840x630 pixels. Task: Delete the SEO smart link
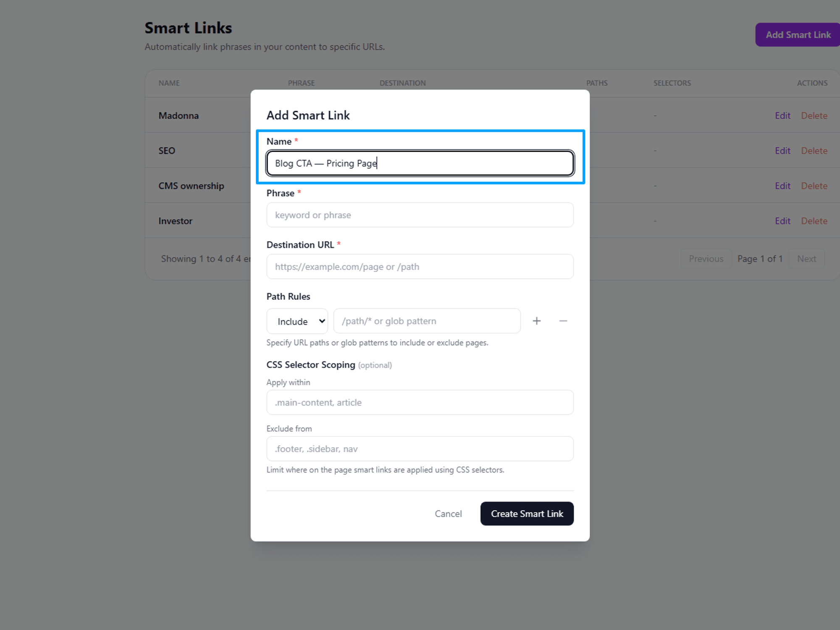814,150
